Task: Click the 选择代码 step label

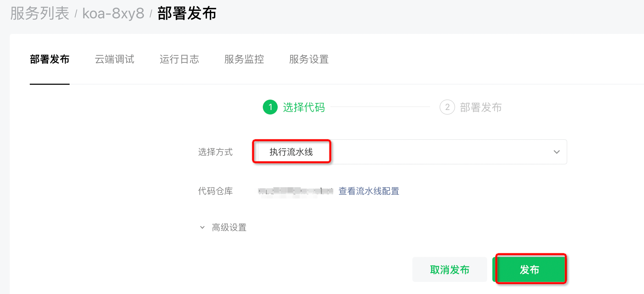Action: click(x=304, y=107)
